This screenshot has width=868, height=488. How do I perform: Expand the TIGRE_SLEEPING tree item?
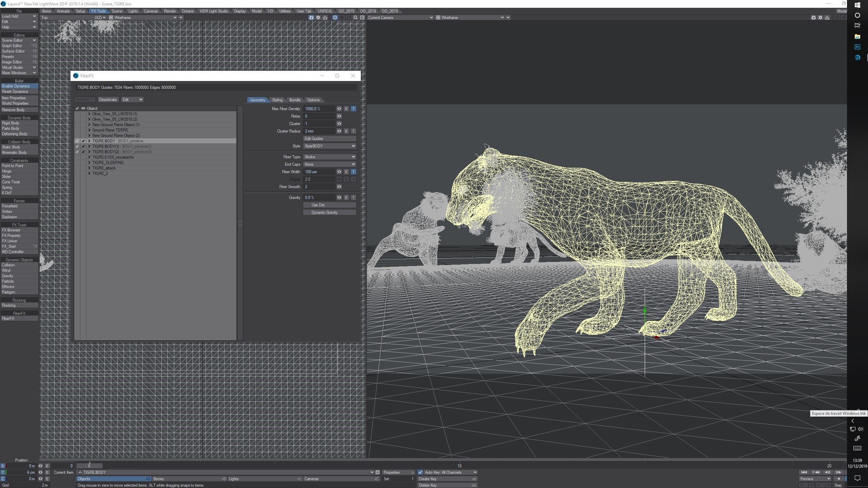[90, 163]
